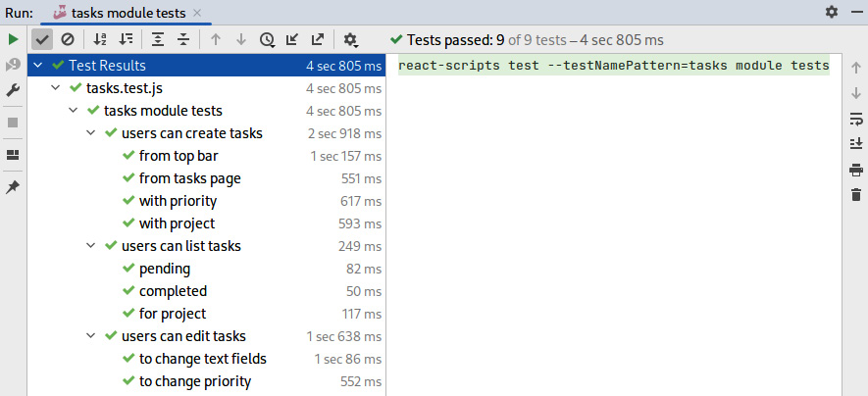Select the to change priority test
868x396 pixels.
pos(207,381)
